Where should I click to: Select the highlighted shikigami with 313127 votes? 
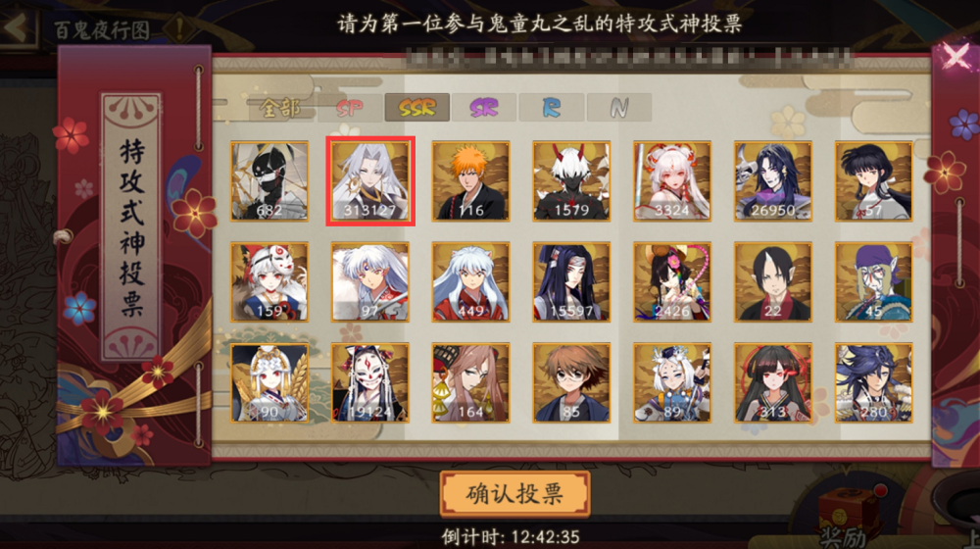[370, 181]
